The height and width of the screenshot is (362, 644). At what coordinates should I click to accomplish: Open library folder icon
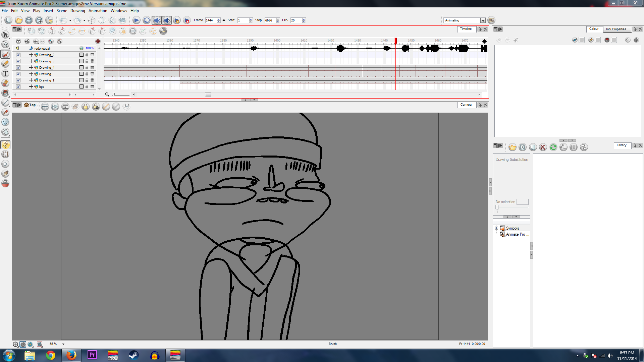pyautogui.click(x=512, y=147)
